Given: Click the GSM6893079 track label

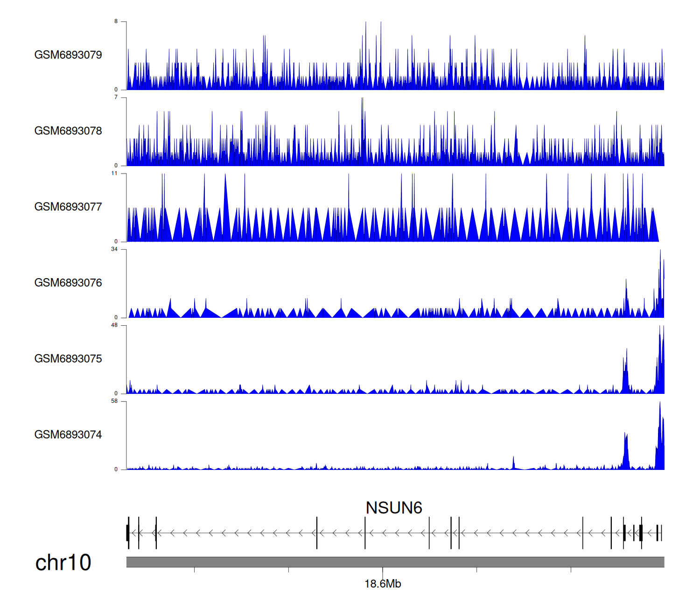Looking at the screenshot, I should 68,55.
